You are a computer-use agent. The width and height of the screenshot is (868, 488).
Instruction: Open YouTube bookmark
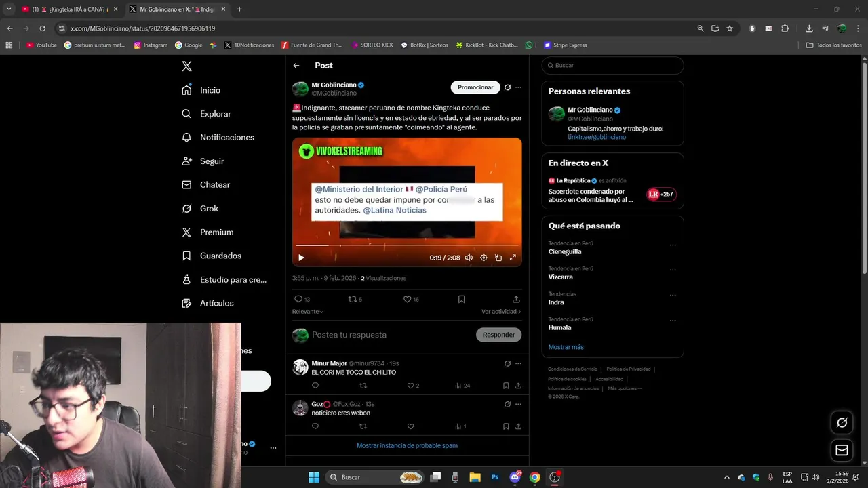tap(41, 45)
